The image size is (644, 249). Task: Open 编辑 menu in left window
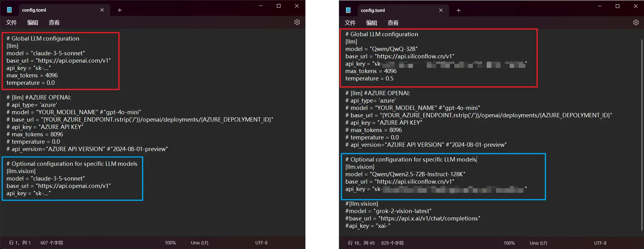coord(33,22)
